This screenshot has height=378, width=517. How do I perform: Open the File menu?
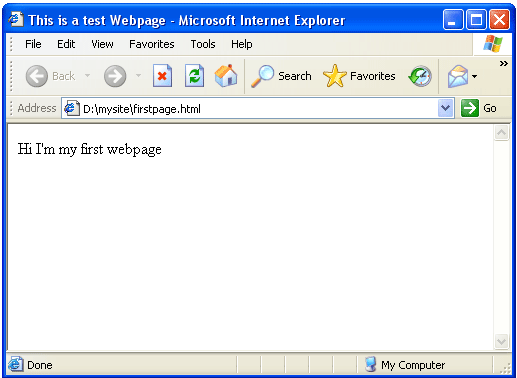click(x=33, y=44)
